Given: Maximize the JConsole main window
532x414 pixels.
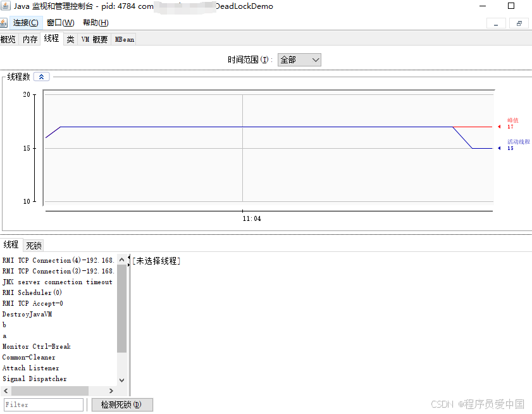Looking at the screenshot, I should pyautogui.click(x=511, y=6).
